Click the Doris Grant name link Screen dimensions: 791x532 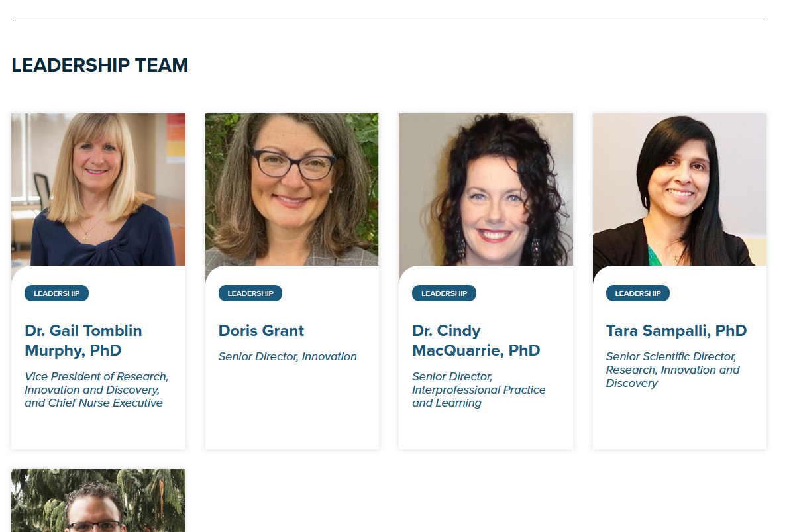pyautogui.click(x=261, y=331)
